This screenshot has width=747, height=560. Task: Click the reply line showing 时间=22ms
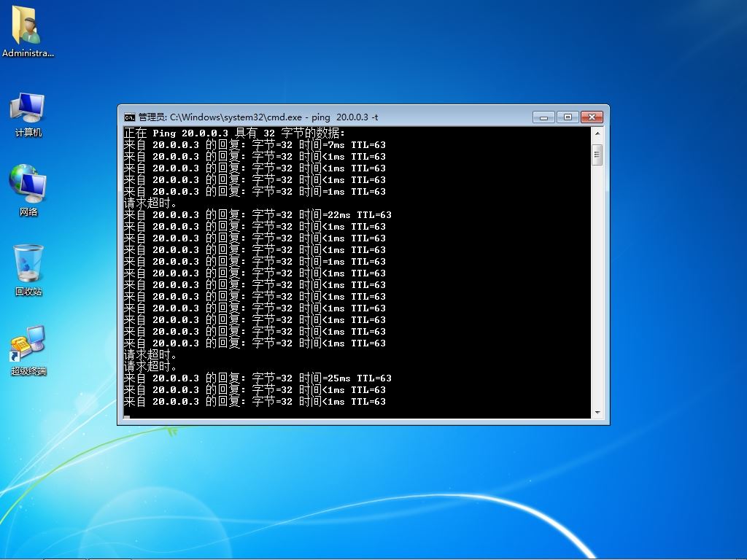coord(258,215)
